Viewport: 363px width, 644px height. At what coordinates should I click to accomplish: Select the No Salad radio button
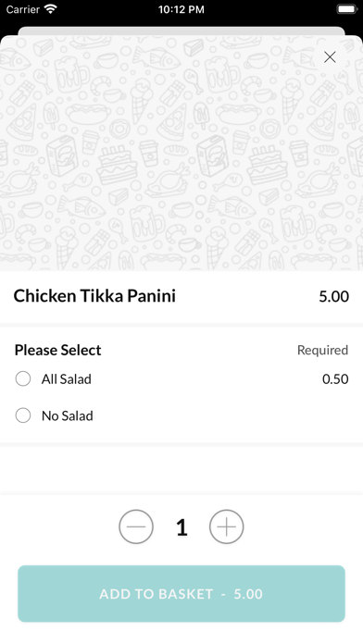click(23, 415)
